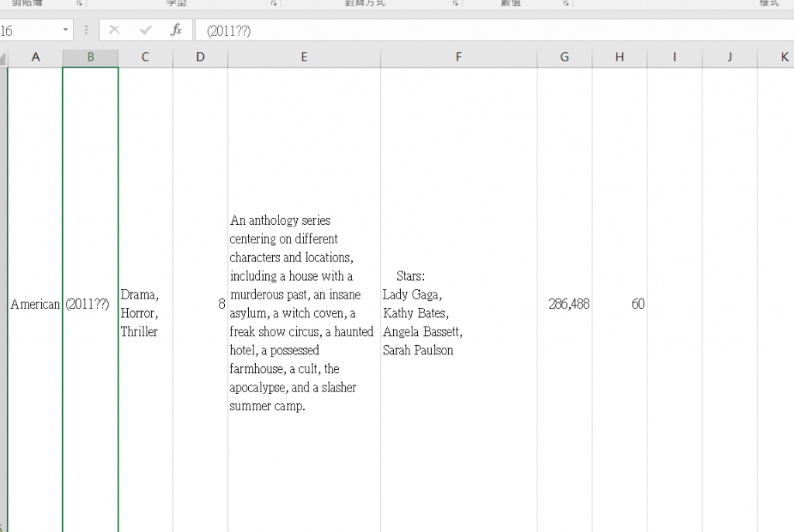Open the Number group dialog launcher

coord(565,3)
